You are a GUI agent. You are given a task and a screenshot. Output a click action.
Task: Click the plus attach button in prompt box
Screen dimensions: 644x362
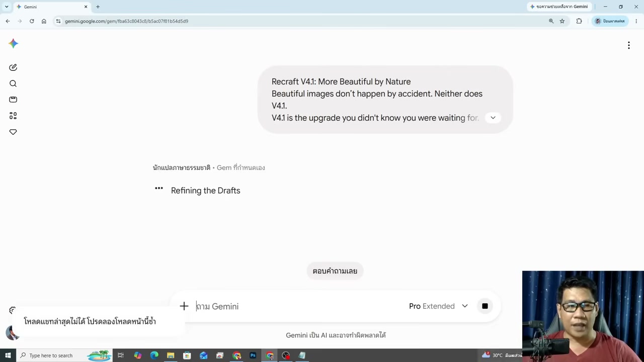point(184,306)
